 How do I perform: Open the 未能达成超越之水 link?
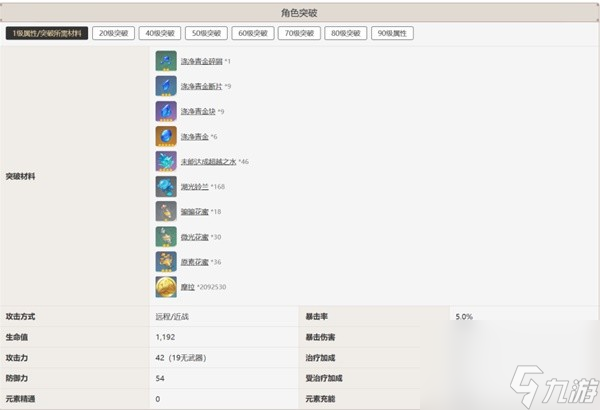click(x=209, y=162)
